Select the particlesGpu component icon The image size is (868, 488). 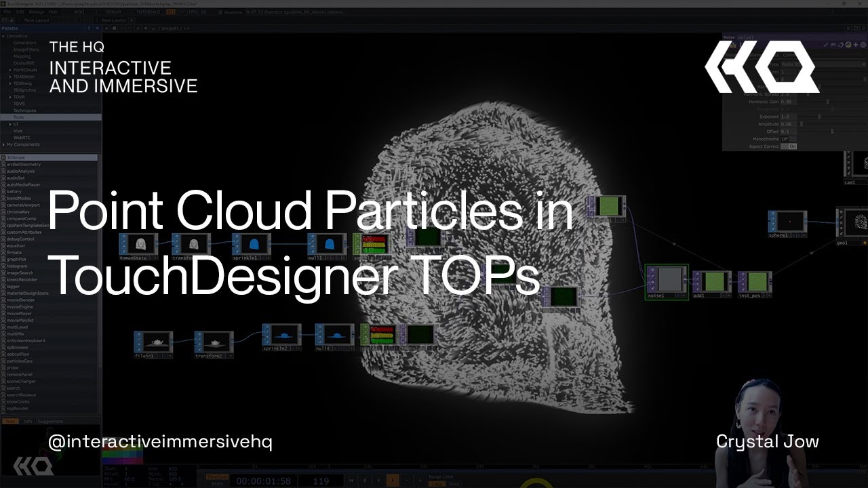tap(3, 361)
